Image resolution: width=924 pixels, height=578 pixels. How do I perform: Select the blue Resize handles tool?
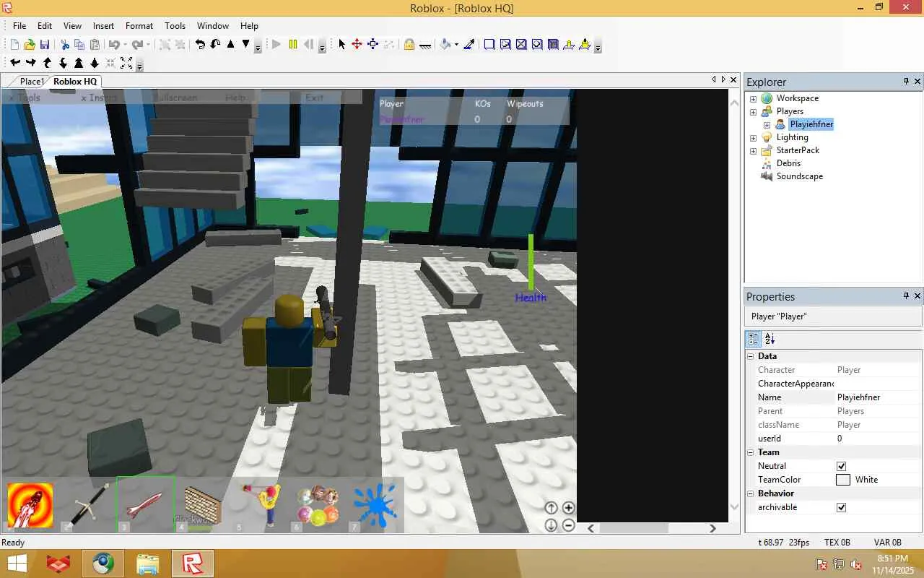pyautogui.click(x=372, y=45)
